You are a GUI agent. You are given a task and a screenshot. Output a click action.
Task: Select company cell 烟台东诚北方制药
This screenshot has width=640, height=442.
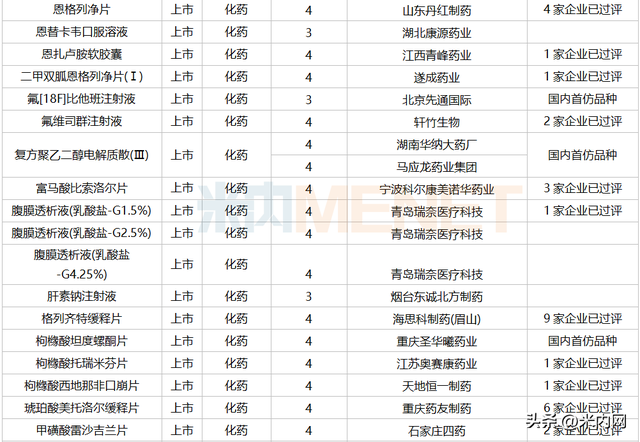click(437, 297)
